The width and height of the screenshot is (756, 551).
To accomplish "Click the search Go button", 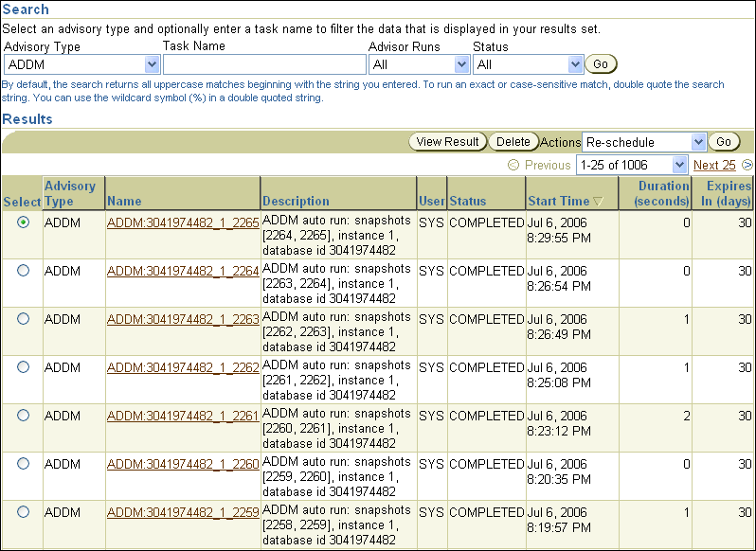I will click(601, 64).
